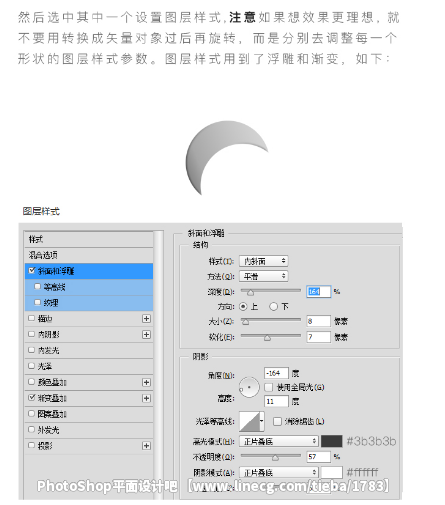Select the 渐变叠加 row label

52,398
